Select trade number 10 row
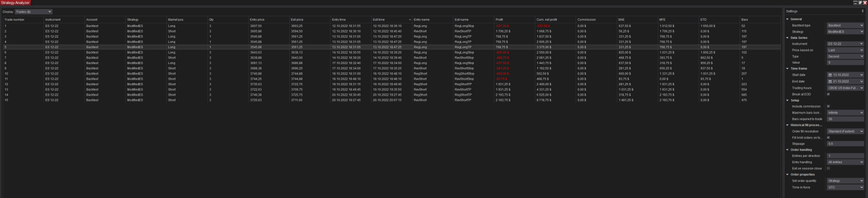Viewport: 868px width, 198px height. pyautogui.click(x=392, y=74)
